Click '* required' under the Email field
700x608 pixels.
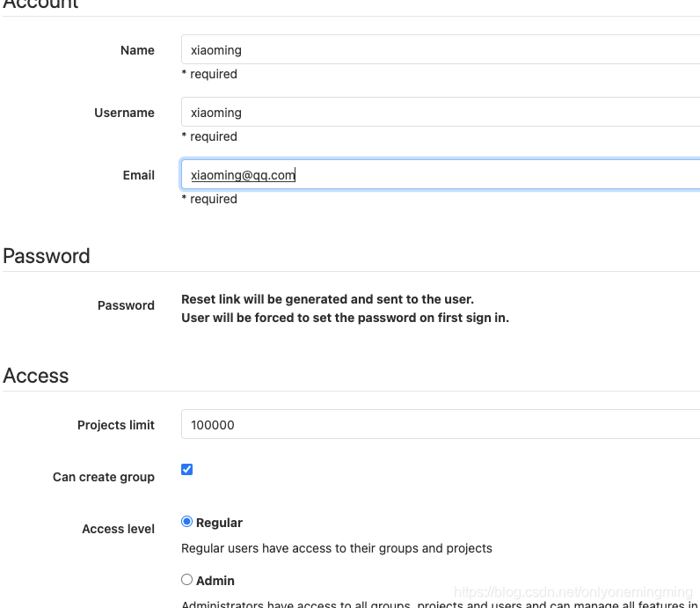pos(209,199)
